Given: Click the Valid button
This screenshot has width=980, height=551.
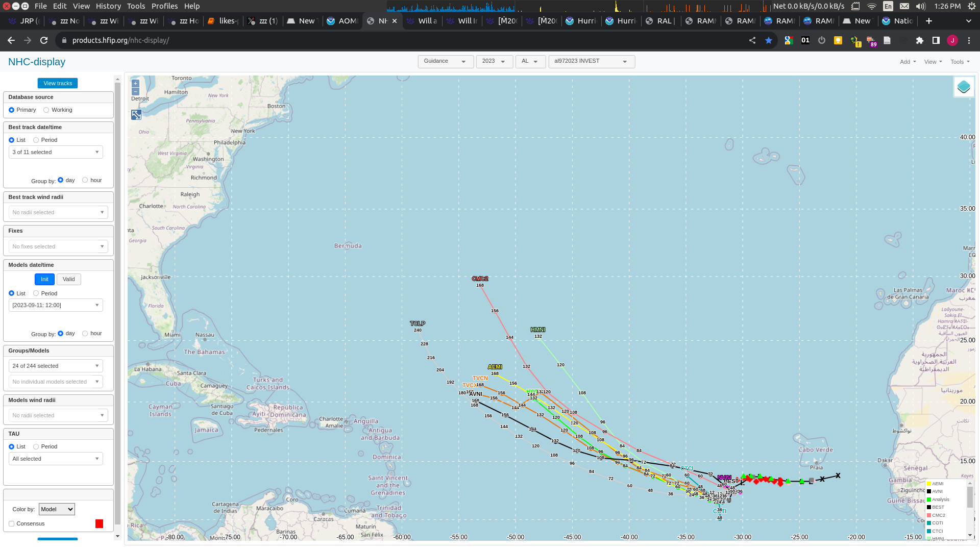Looking at the screenshot, I should click(x=69, y=280).
